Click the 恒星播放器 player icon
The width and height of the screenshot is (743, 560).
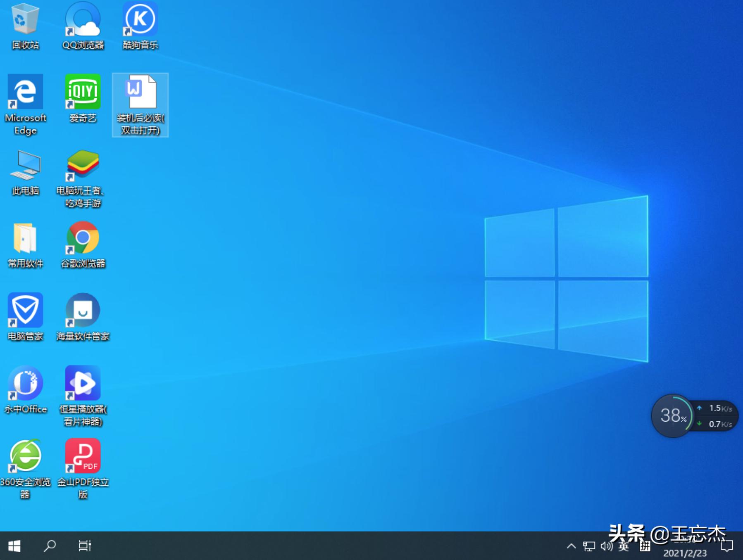coord(83,383)
